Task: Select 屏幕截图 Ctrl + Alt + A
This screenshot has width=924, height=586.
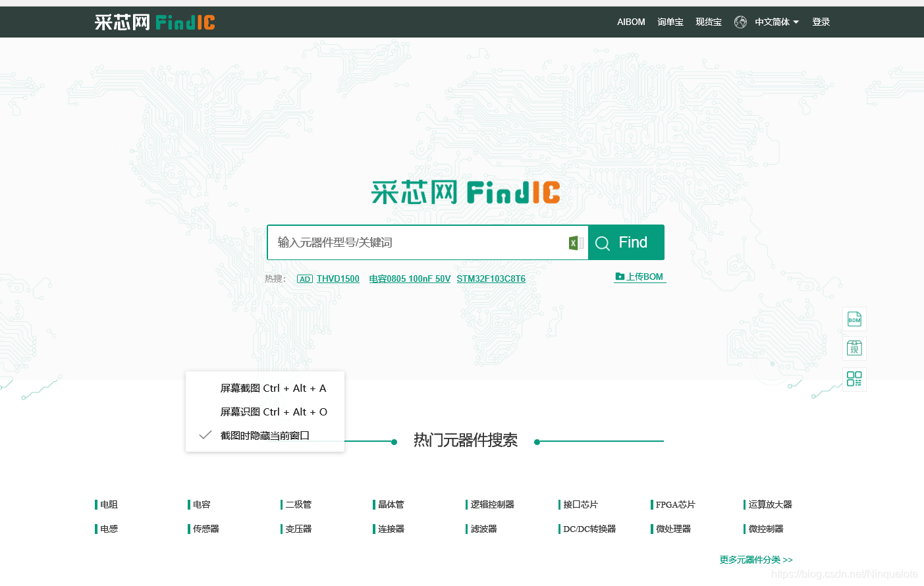Action: [x=265, y=388]
